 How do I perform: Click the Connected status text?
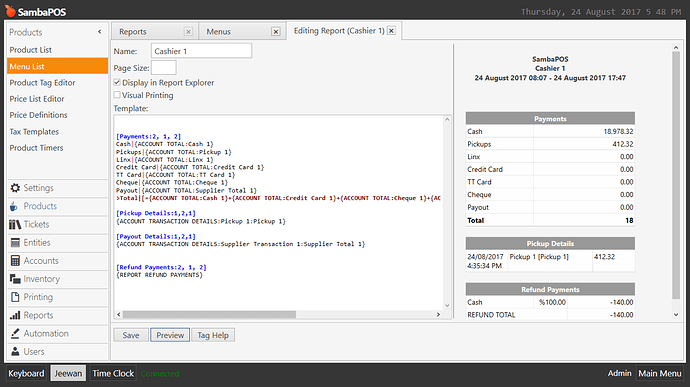[x=160, y=373]
